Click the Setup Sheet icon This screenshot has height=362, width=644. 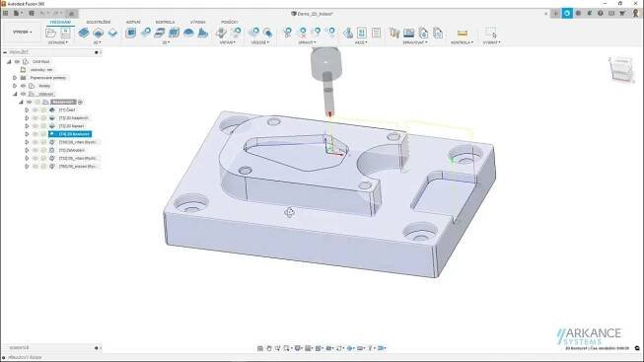coord(376,33)
